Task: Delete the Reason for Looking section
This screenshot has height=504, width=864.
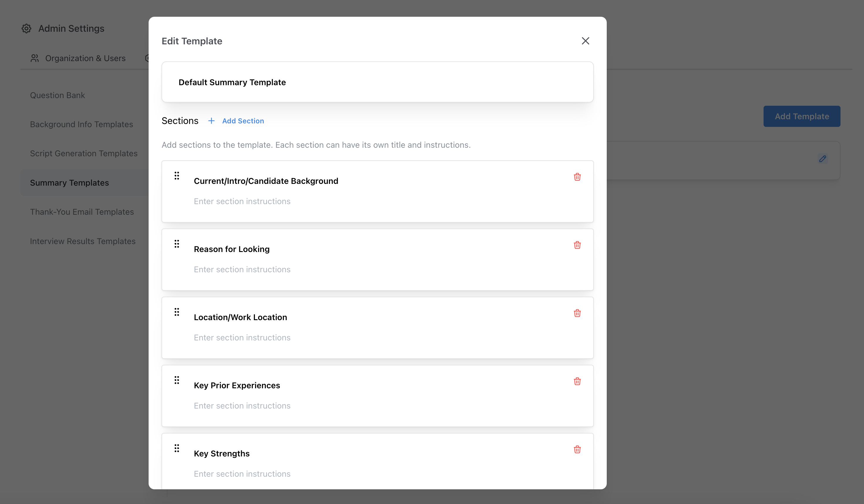Action: [577, 245]
